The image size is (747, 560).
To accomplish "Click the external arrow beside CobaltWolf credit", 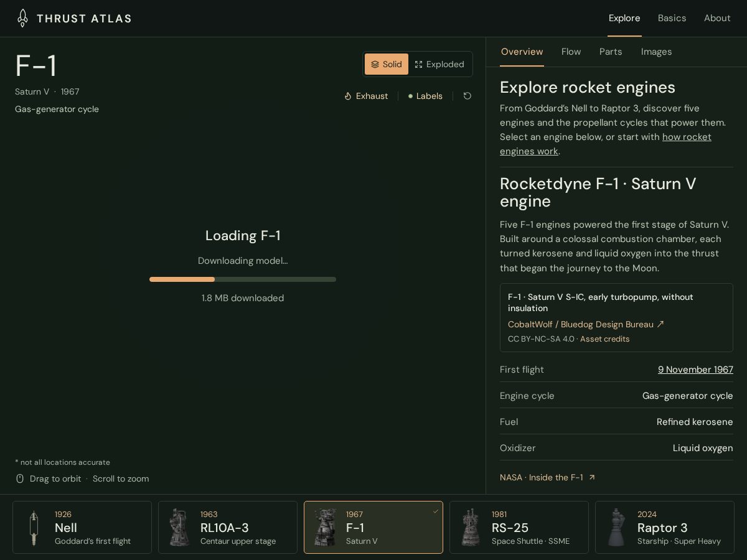I will pyautogui.click(x=660, y=324).
